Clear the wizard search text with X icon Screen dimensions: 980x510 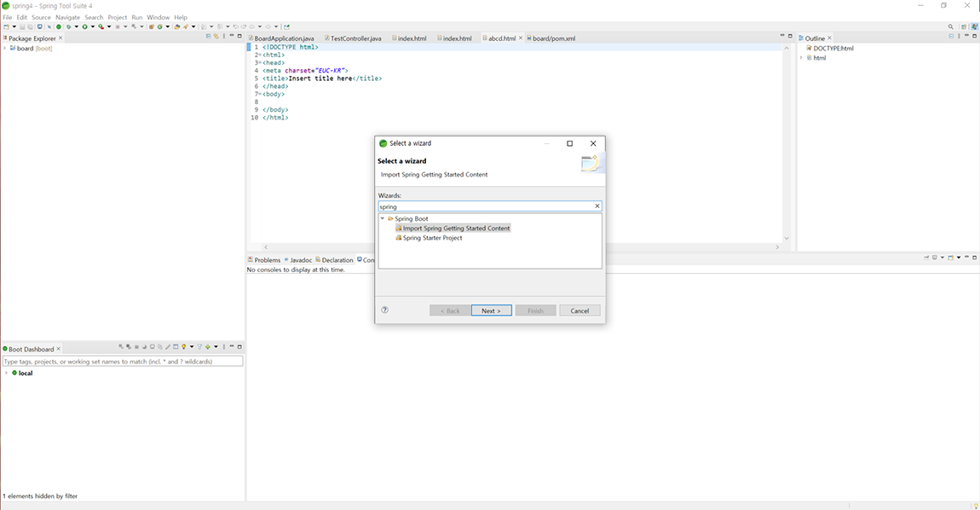tap(597, 206)
